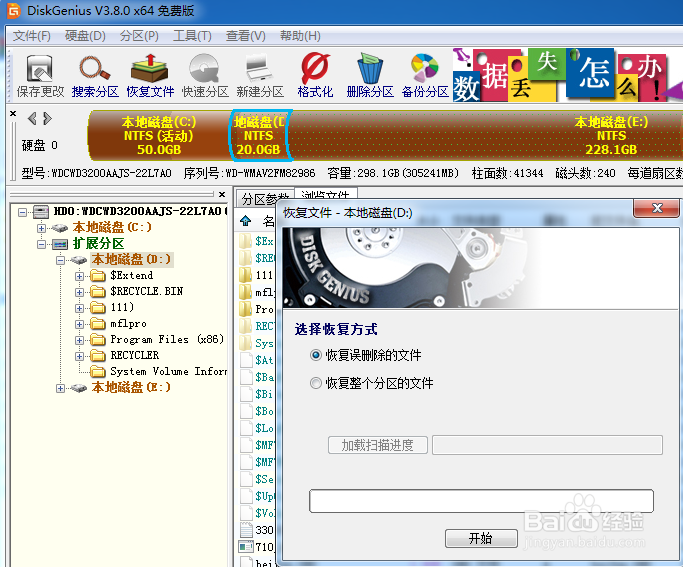The width and height of the screenshot is (683, 567).
Task: Open the Search Partitions (搜索分区) tool
Action: 95,76
